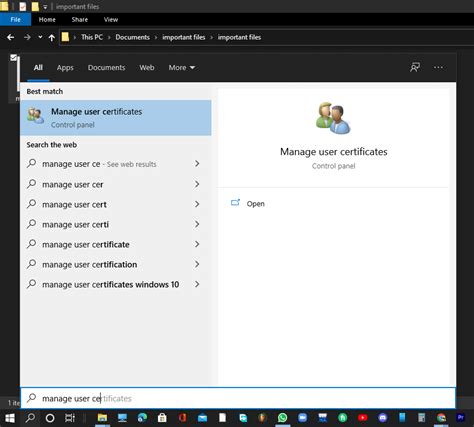Search web for 'manage user certification'
The height and width of the screenshot is (427, 474).
89,265
